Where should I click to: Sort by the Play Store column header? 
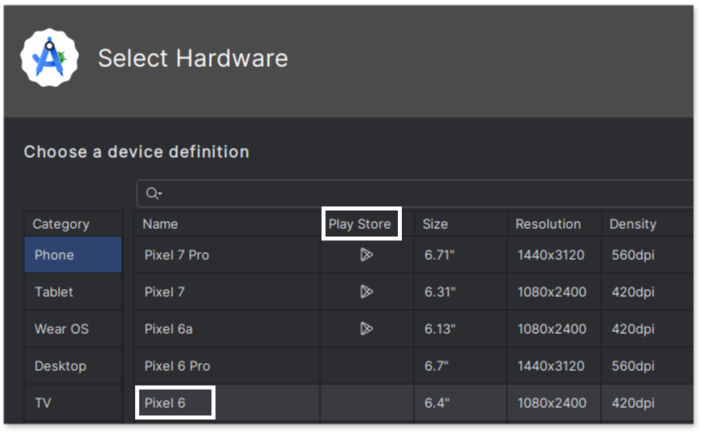click(x=360, y=224)
